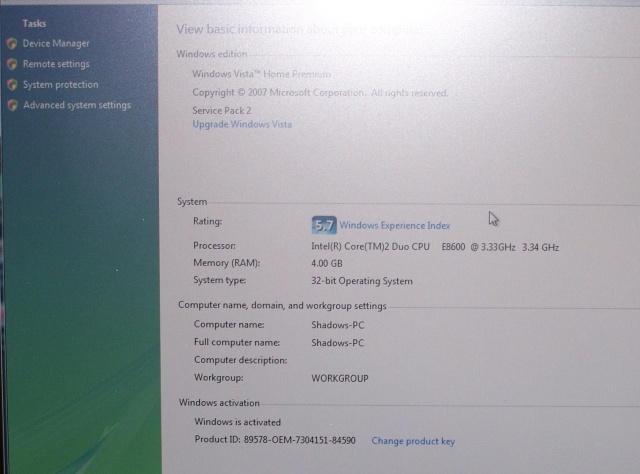Click Upgrade Windows Vista link
The width and height of the screenshot is (640, 474).
point(242,124)
